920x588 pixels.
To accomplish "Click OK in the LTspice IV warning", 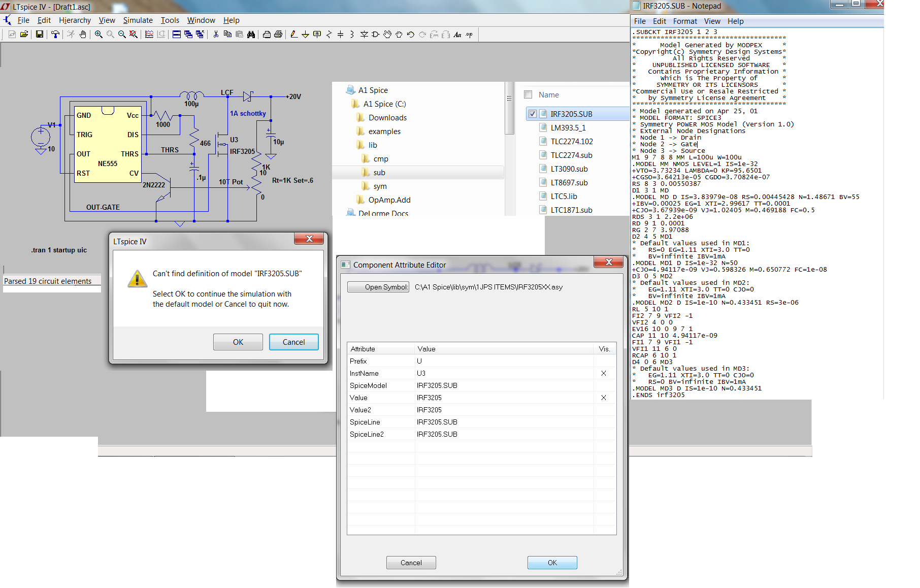I will tap(238, 342).
